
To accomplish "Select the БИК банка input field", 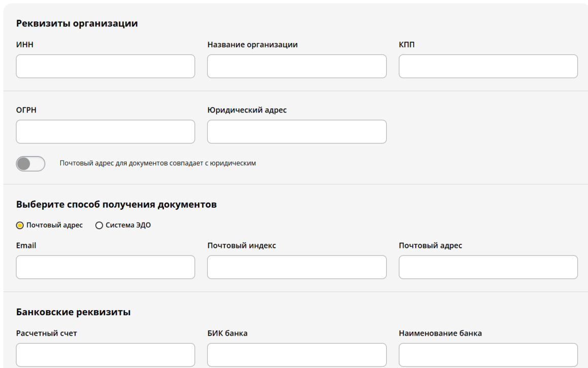I will [297, 355].
